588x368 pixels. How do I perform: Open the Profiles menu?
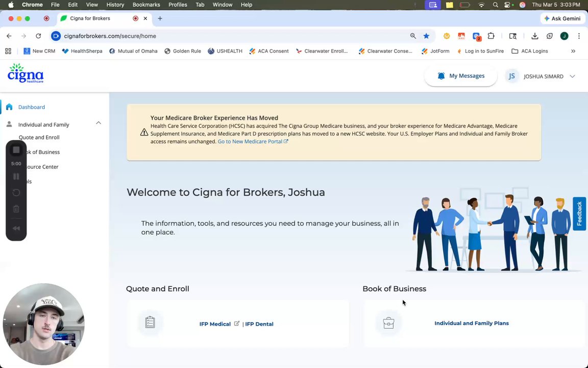[178, 5]
